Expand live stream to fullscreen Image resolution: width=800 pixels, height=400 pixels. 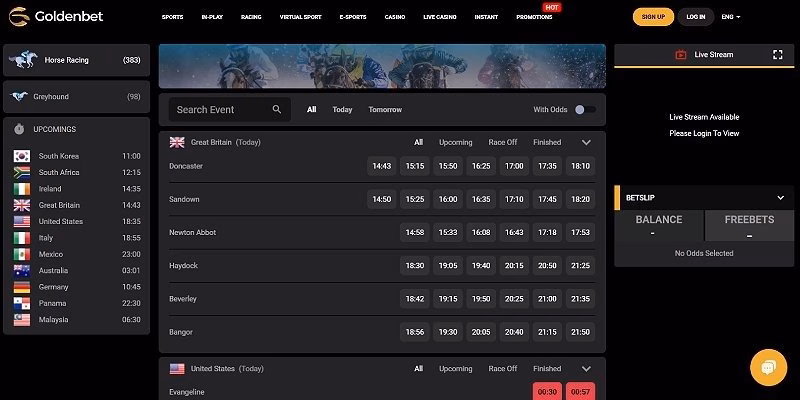(778, 55)
